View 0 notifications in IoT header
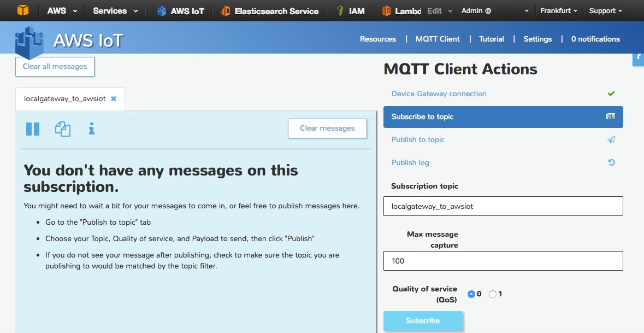This screenshot has width=644, height=333. 595,39
